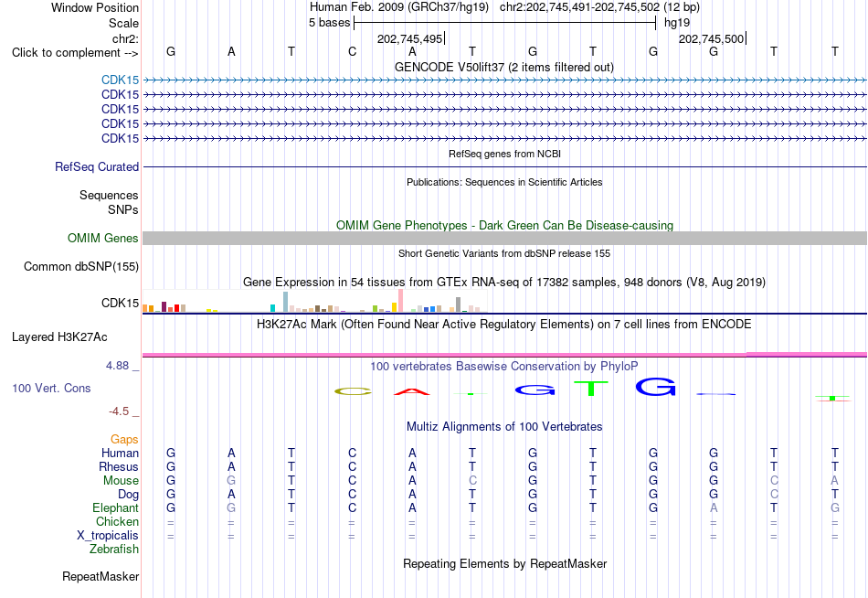Viewport: 868px width, 598px height.
Task: Click the '5 bases' scale label
Action: tap(329, 23)
